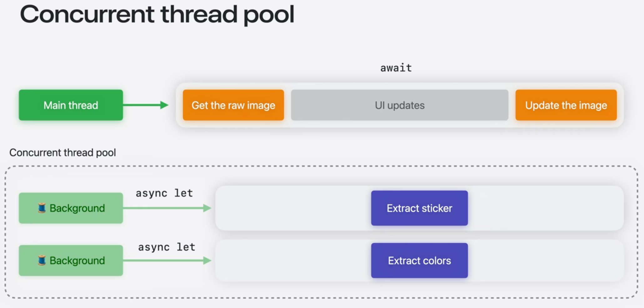The image size is (644, 308).
Task: Click the upper async let label
Action: pos(164,193)
